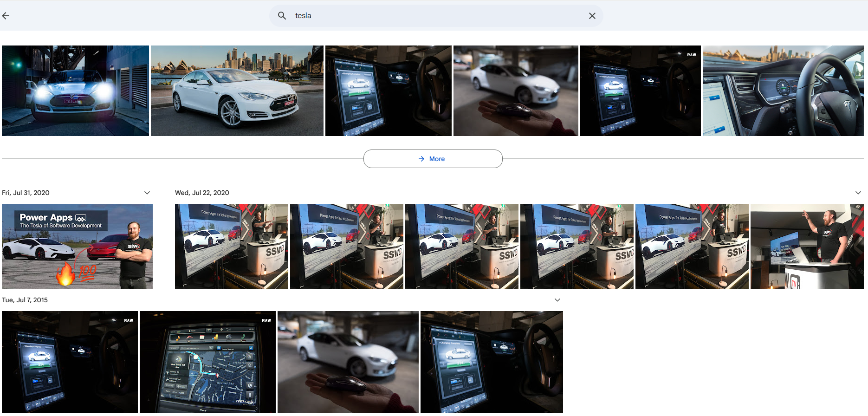
Task: Collapse the Wed, Jul 22, 2020 section
Action: [x=858, y=193]
